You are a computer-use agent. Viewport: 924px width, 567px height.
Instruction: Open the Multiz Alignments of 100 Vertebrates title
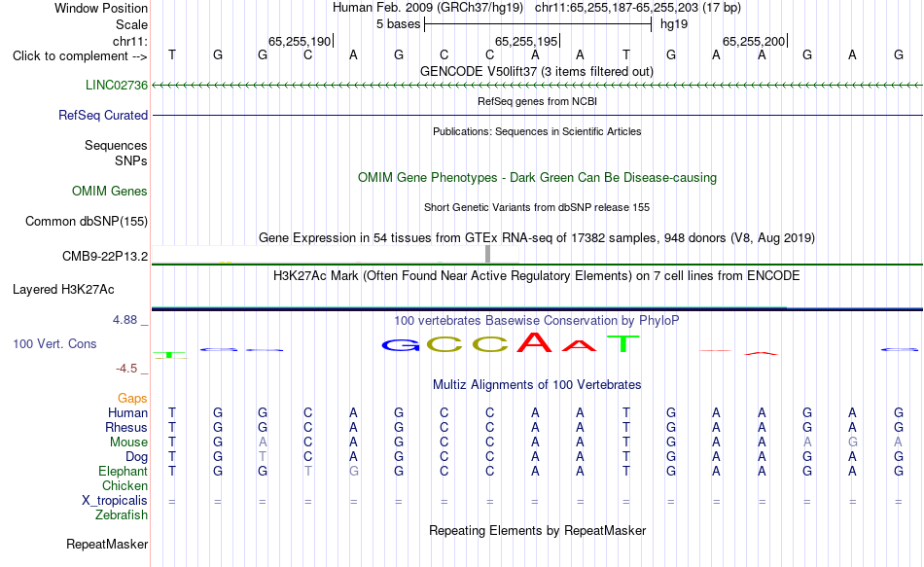tap(537, 385)
